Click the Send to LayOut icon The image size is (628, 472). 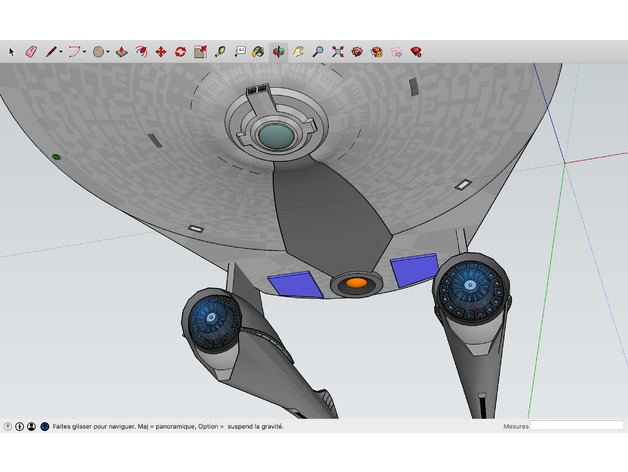pos(397,52)
